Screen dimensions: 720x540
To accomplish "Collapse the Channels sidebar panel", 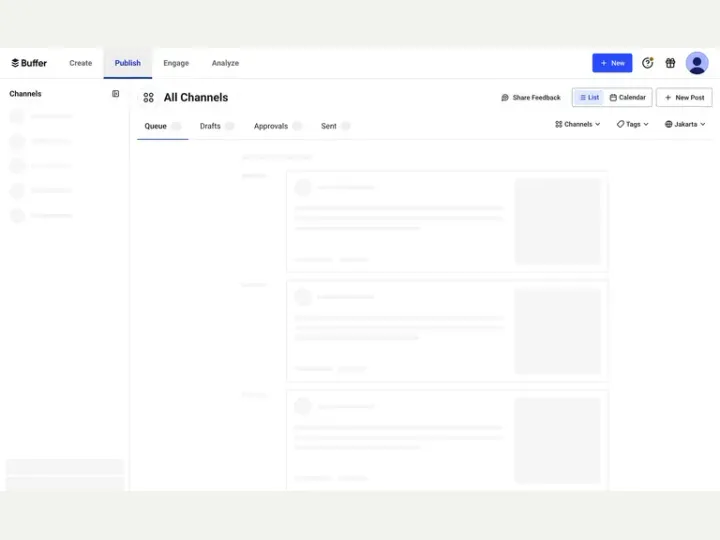I will pos(116,94).
